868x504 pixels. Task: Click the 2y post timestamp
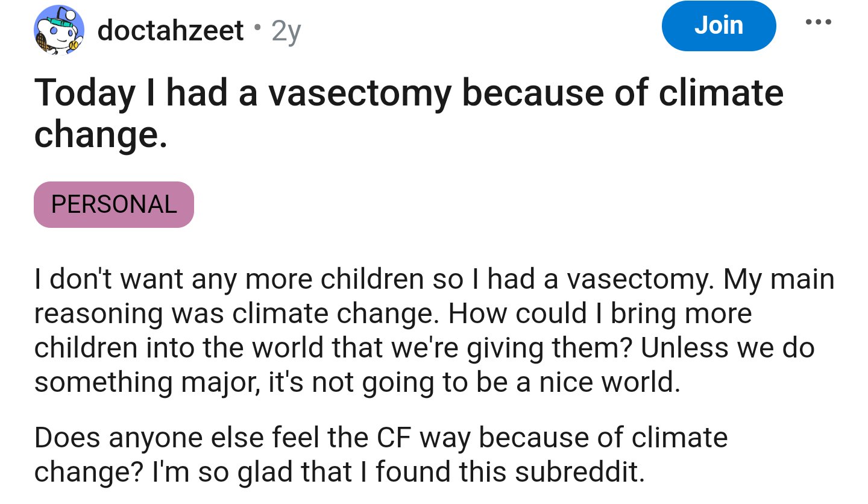pos(286,31)
